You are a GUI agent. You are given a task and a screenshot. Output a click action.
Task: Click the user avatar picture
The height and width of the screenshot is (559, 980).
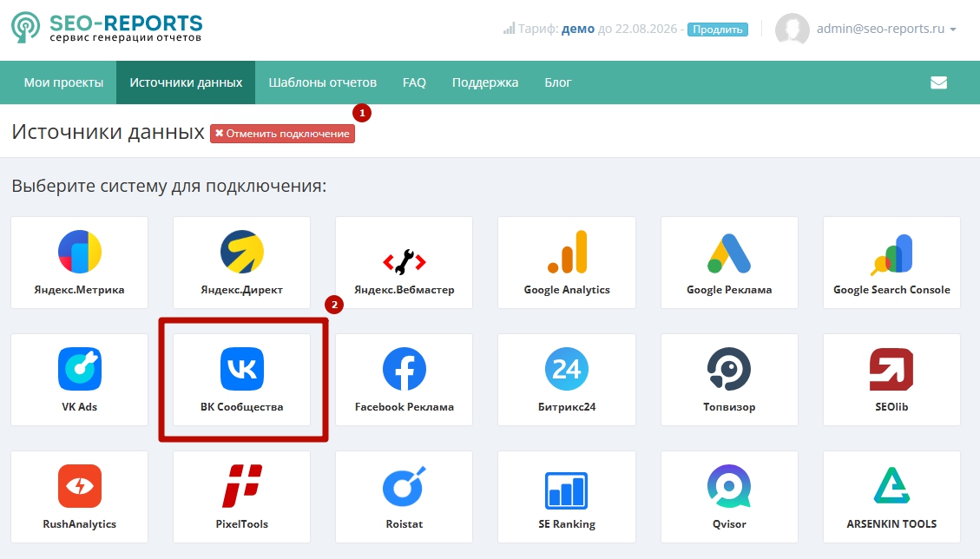[x=792, y=30]
